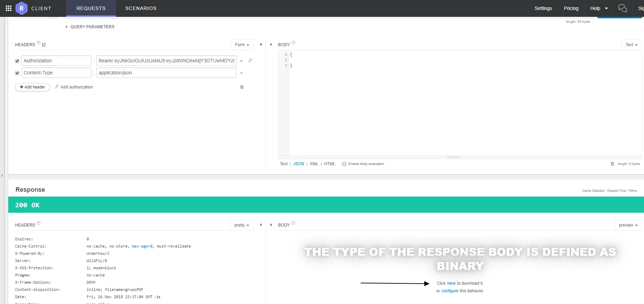Delete all headers with trash icon

242,87
